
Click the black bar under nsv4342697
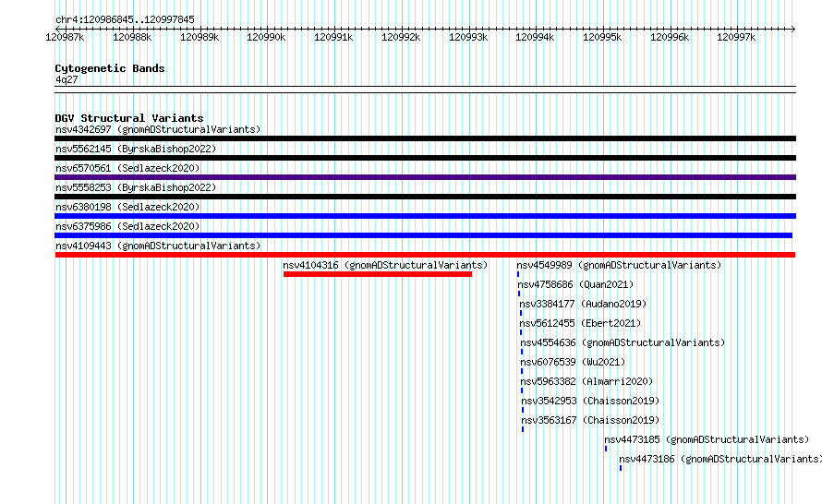tap(425, 138)
